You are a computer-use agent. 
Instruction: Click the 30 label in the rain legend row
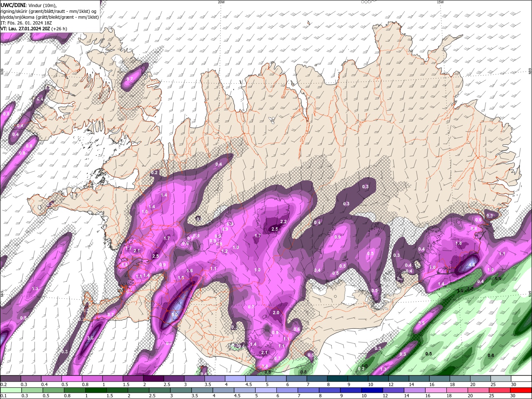[x=512, y=396]
